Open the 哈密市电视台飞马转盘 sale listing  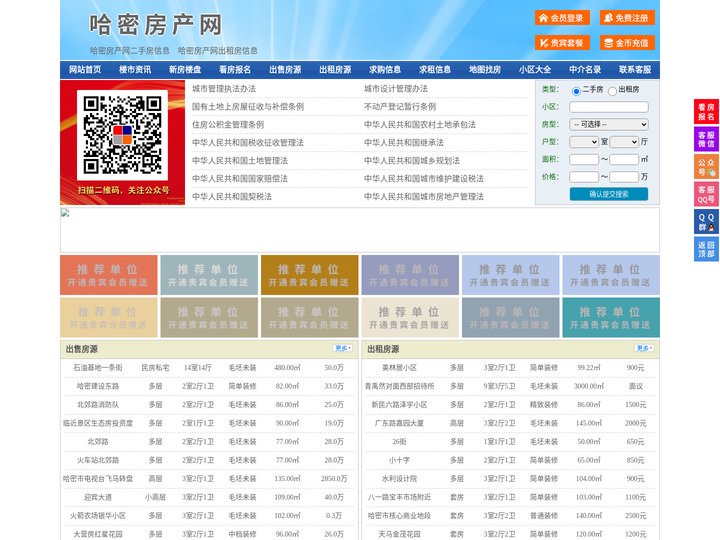(x=98, y=478)
